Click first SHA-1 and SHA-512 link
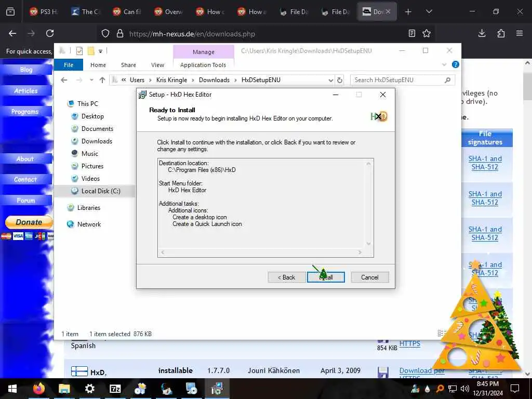The width and height of the screenshot is (532, 399). point(485,163)
